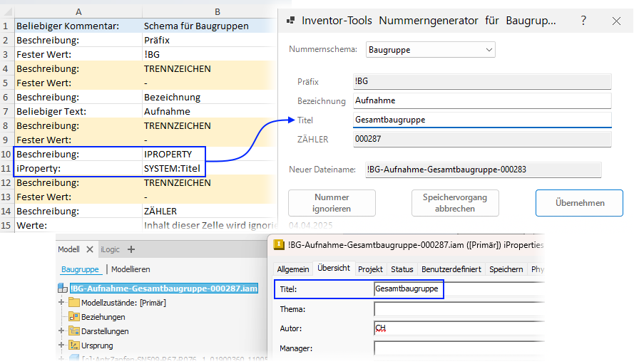Viewport: 634px width, 364px height.
Task: Click Speichervorgang abbrechen button
Action: pyautogui.click(x=455, y=203)
